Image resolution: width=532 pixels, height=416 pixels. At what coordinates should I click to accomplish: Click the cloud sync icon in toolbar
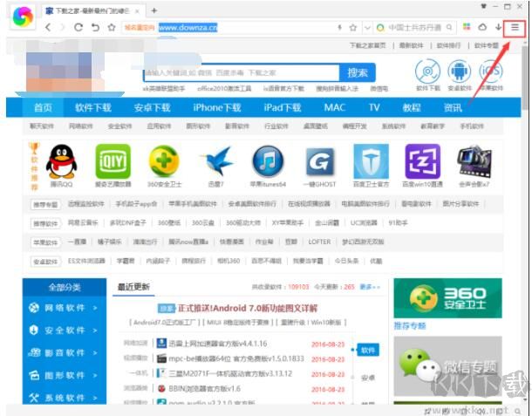pos(482,27)
